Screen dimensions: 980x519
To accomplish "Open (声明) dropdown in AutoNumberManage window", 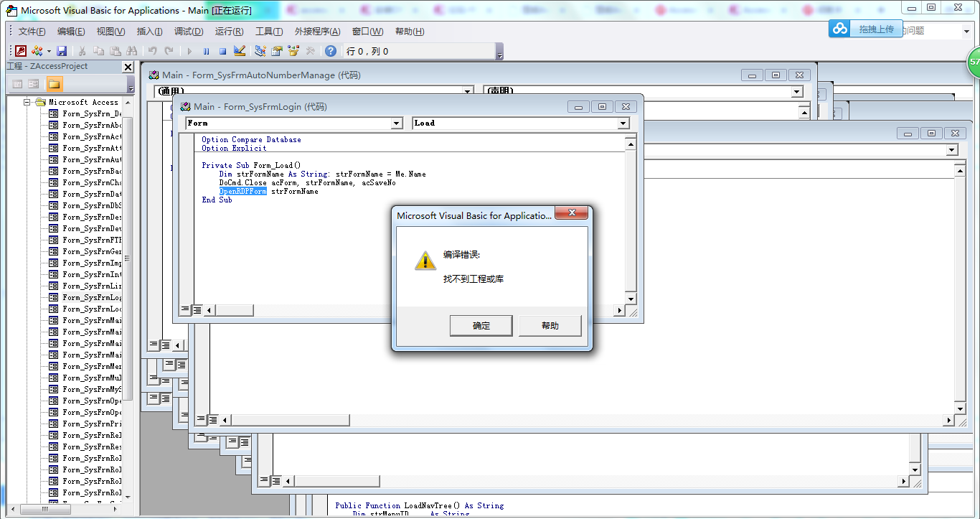I will [x=797, y=92].
